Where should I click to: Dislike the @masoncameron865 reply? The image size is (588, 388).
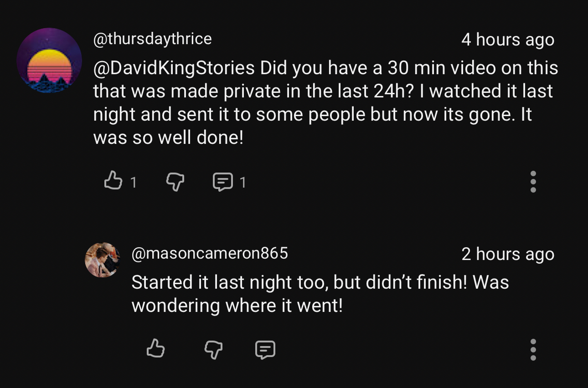click(x=213, y=350)
